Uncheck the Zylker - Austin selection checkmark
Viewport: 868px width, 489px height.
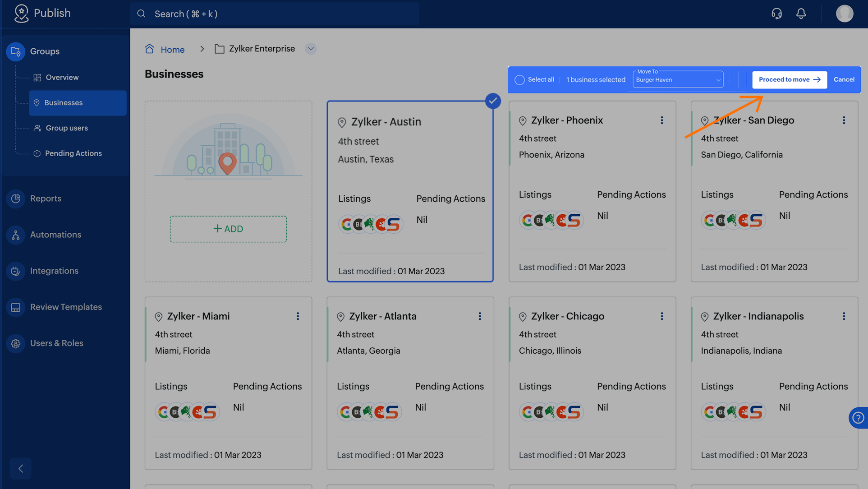click(x=493, y=101)
